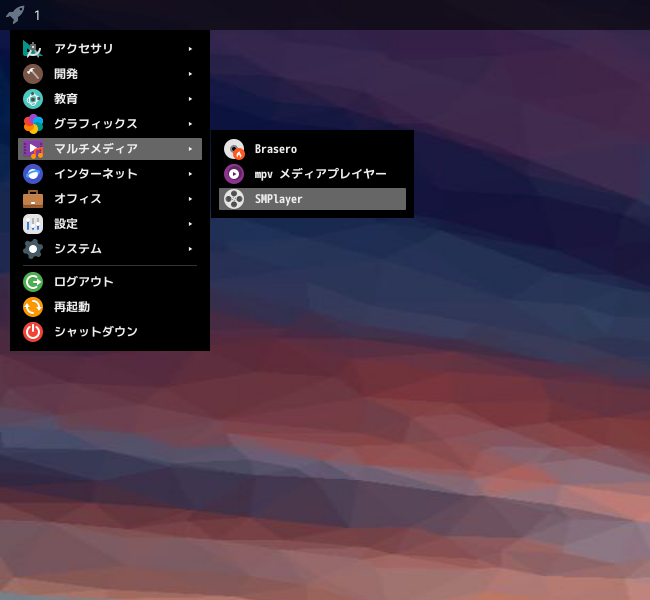Expand the 設定 submenu arrow
650x600 pixels.
[x=190, y=224]
